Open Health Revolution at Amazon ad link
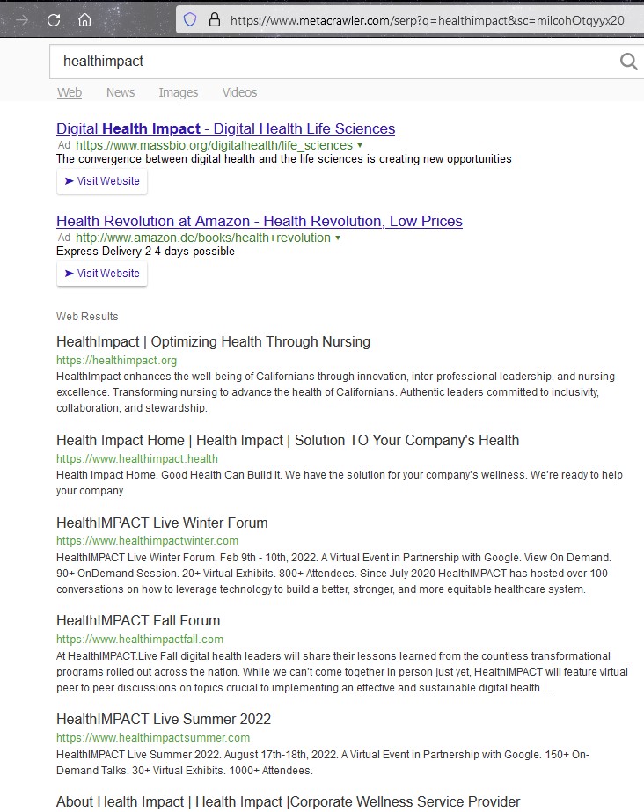The image size is (644, 812). click(259, 221)
